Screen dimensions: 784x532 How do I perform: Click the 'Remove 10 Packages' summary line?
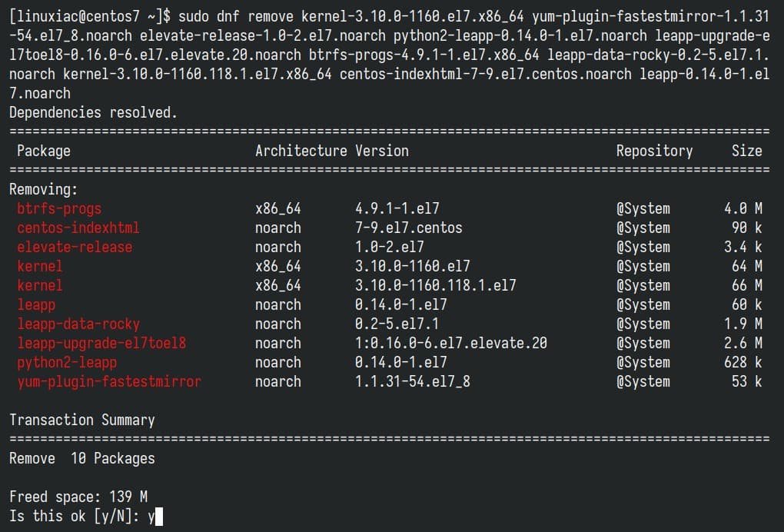tap(82, 458)
